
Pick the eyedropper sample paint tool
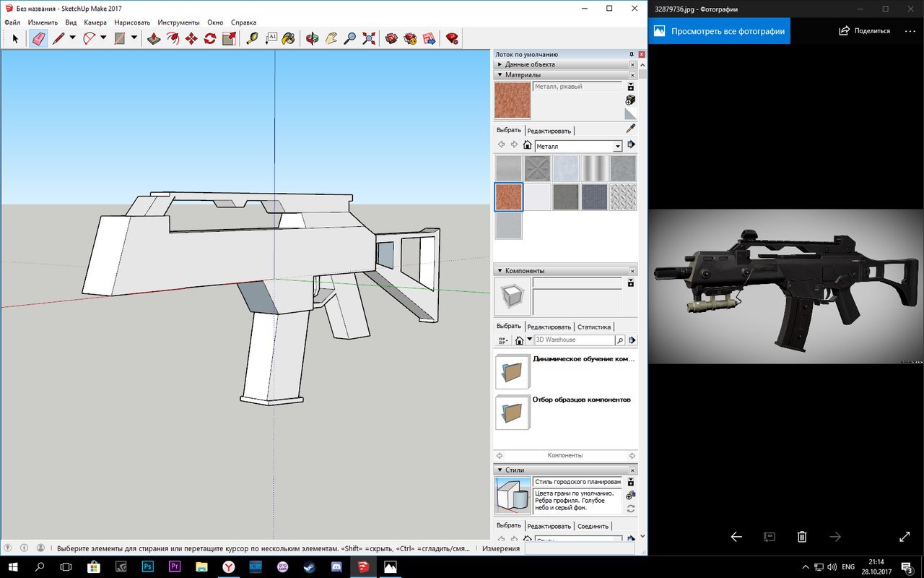pyautogui.click(x=630, y=129)
